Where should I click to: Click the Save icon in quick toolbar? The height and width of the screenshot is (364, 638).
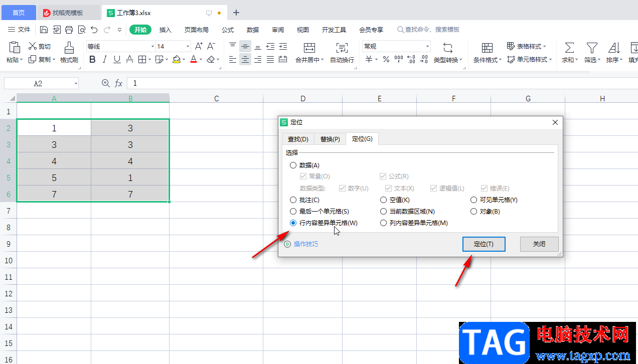click(x=44, y=30)
